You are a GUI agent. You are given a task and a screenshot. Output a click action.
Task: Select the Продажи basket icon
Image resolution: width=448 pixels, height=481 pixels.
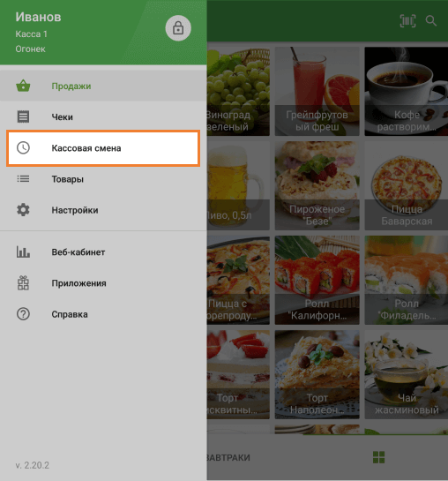click(23, 86)
